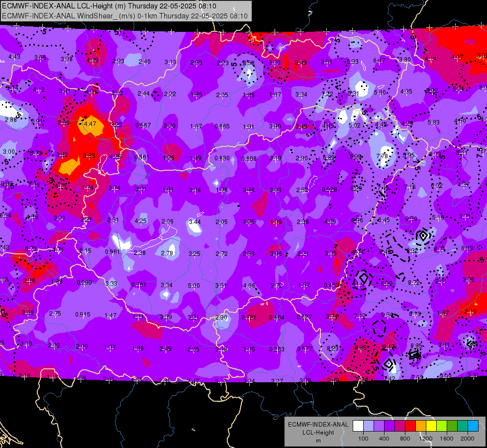The width and height of the screenshot is (487, 448).
Task: Click the legend tick label 800
Action: pyautogui.click(x=405, y=439)
